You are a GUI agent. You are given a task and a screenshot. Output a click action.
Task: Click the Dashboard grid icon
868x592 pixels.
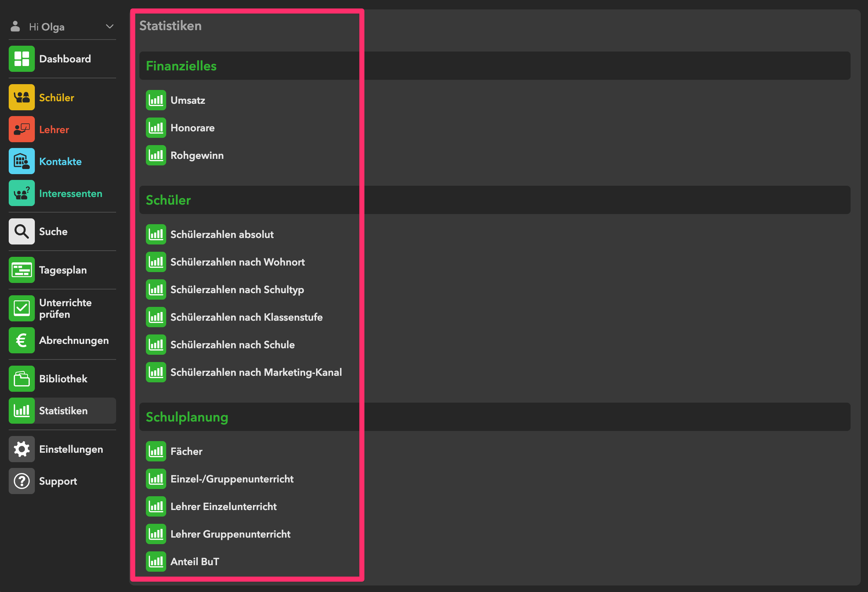tap(22, 59)
